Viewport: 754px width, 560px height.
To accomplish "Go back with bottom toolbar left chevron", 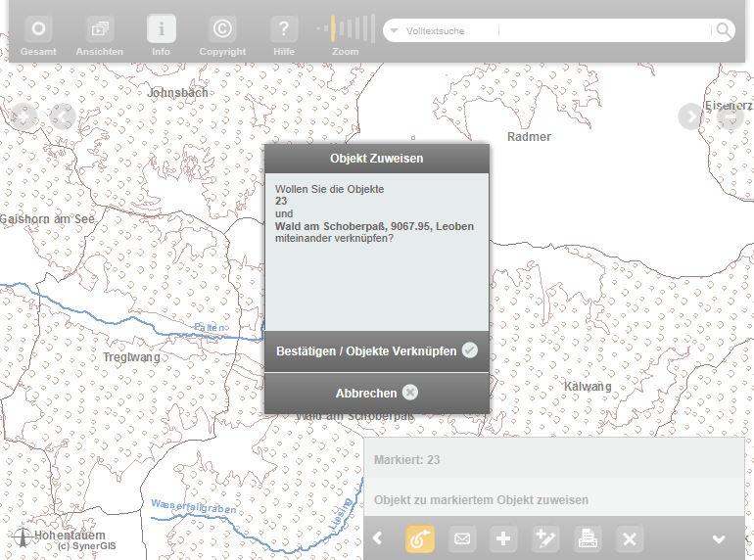I will [378, 538].
